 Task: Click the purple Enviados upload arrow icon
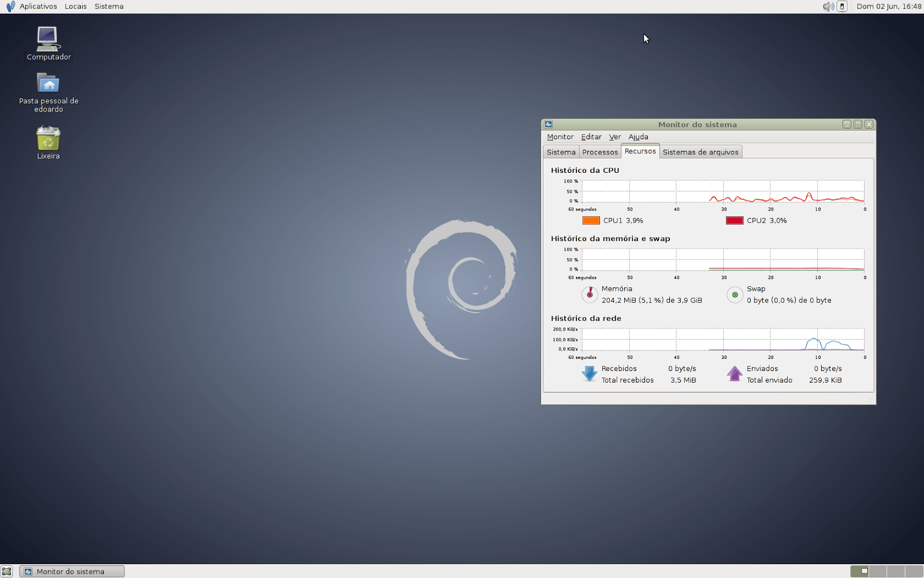(x=735, y=373)
